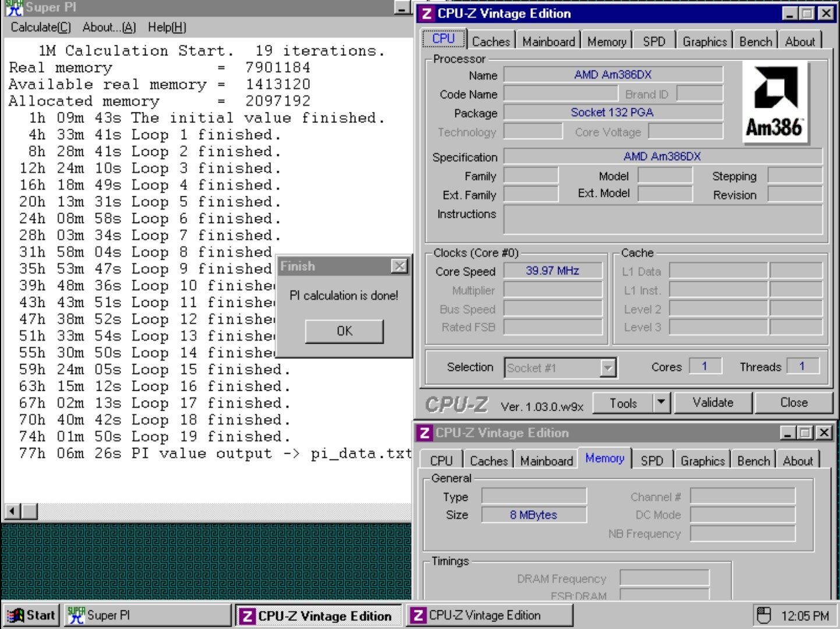The height and width of the screenshot is (629, 840).
Task: Click left arrow of Super PI horizontal scrollbar
Action: tap(12, 511)
